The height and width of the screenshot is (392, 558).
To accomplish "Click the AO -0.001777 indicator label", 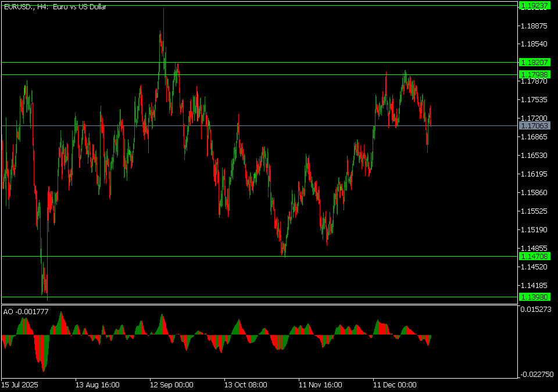I will [26, 312].
